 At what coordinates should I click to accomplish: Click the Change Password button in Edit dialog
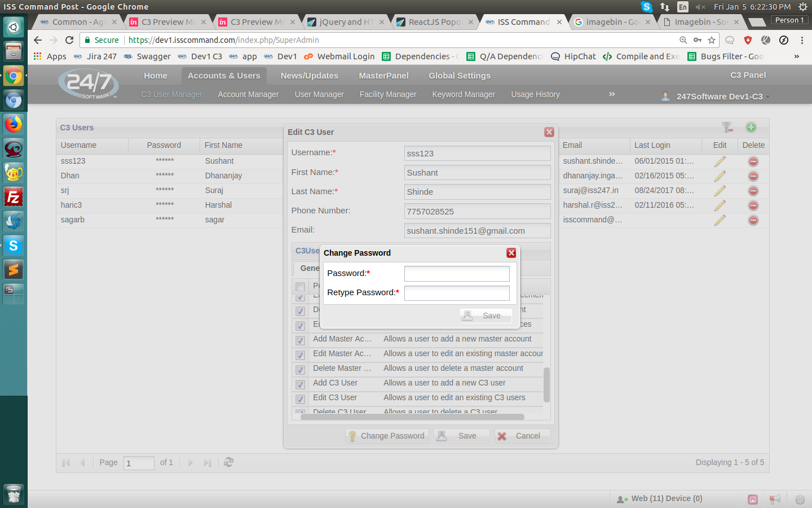387,436
